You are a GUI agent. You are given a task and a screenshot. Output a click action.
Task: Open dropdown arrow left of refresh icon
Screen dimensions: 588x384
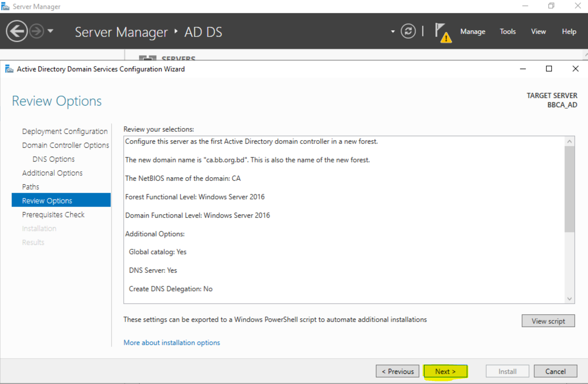click(x=393, y=32)
